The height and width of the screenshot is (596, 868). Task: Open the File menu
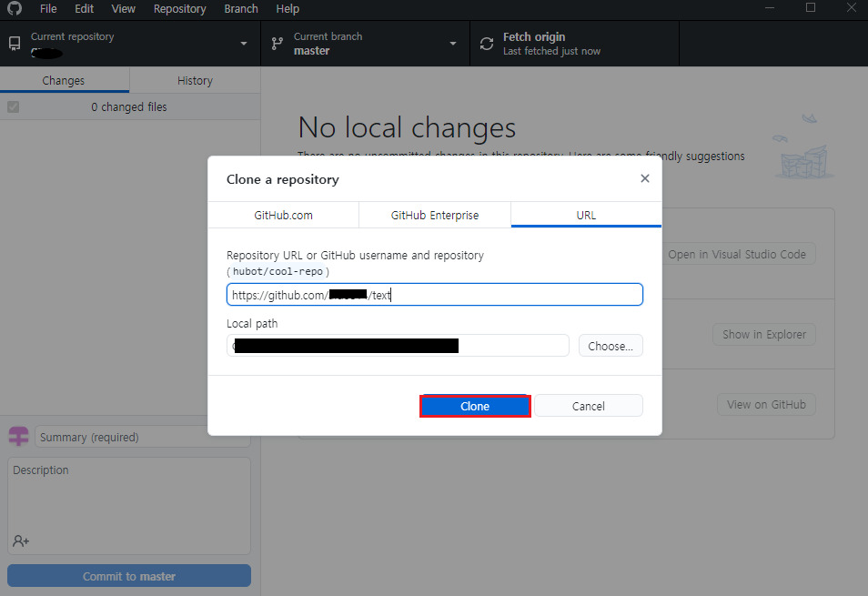click(48, 9)
